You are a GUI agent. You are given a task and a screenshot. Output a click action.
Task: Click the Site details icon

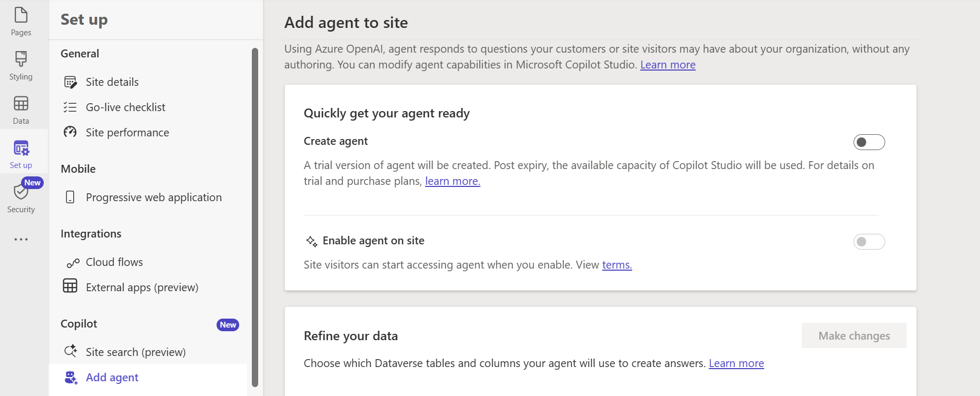[x=70, y=82]
